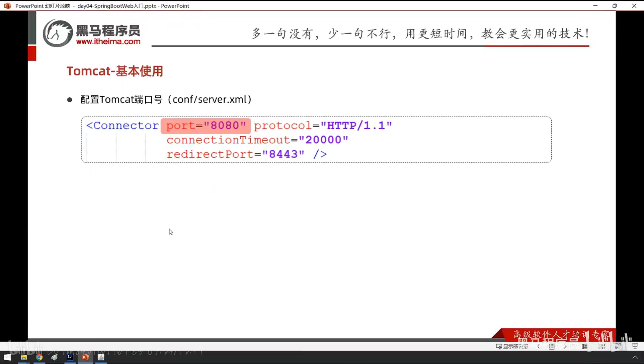Image resolution: width=644 pixels, height=364 pixels.
Task: Switch to Slide Sorter view icon
Action: pos(601,346)
